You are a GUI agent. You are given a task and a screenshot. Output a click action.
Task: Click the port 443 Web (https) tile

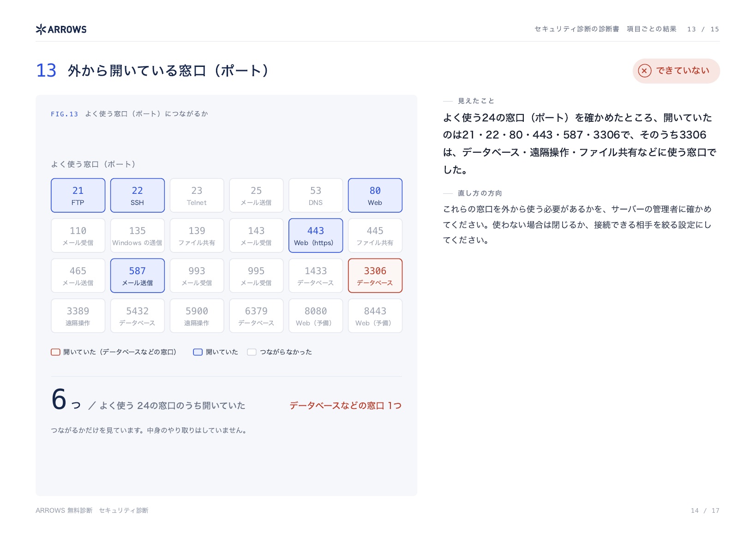[316, 235]
